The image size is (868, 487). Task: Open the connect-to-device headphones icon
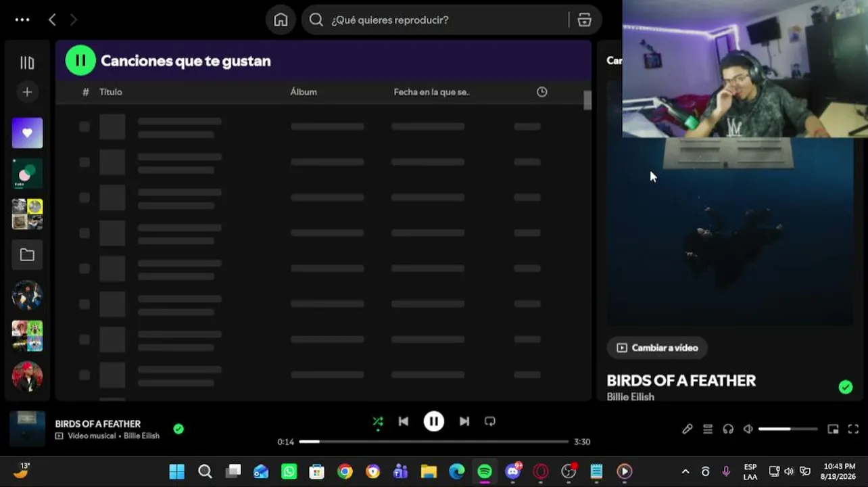[x=728, y=429]
